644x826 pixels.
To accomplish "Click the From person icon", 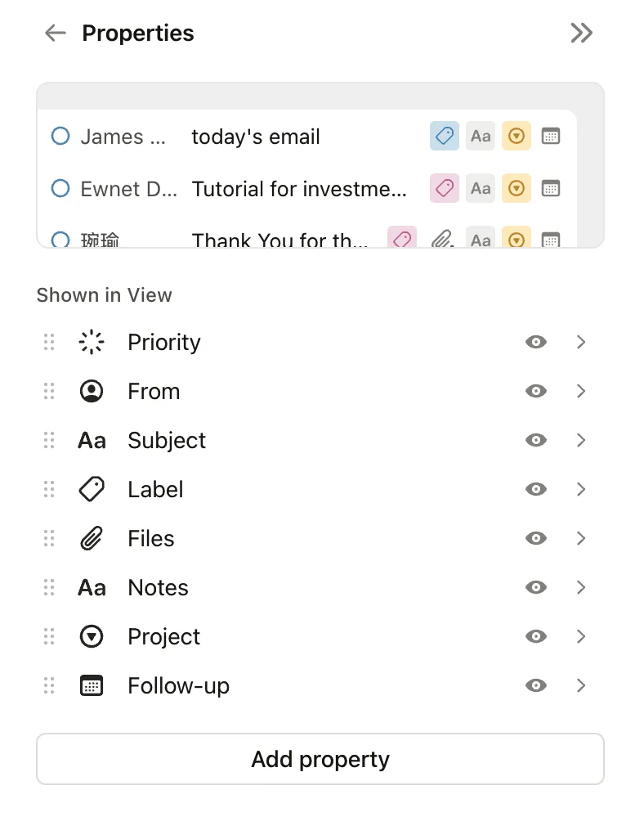I will click(x=92, y=391).
